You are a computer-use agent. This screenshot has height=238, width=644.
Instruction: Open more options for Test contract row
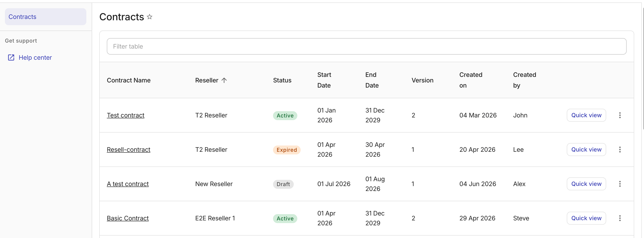620,115
